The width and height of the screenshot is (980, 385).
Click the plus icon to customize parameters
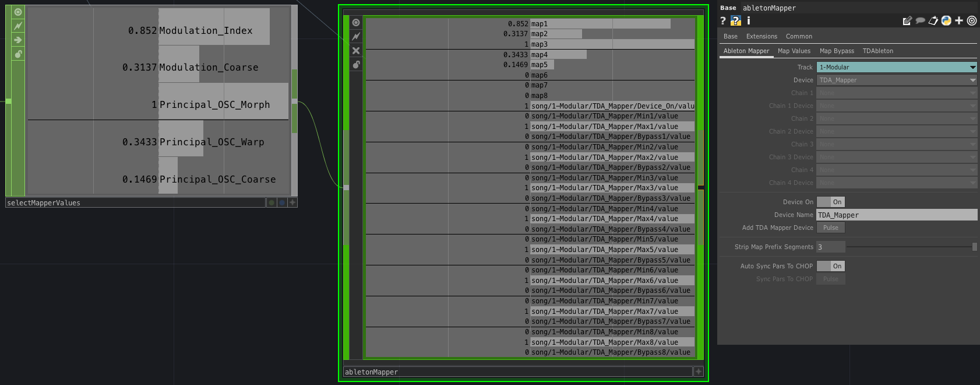click(959, 21)
